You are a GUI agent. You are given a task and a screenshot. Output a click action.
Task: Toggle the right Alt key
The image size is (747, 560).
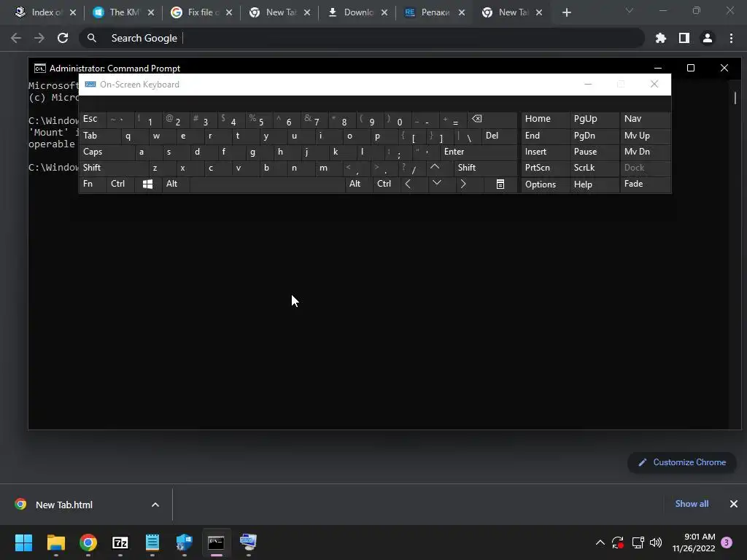(359, 184)
